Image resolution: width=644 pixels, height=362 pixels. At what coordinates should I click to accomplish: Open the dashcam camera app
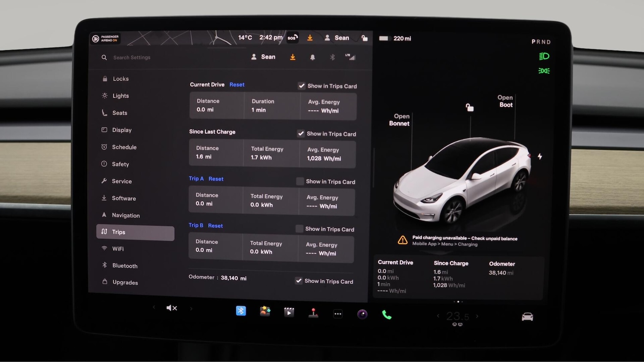(362, 314)
